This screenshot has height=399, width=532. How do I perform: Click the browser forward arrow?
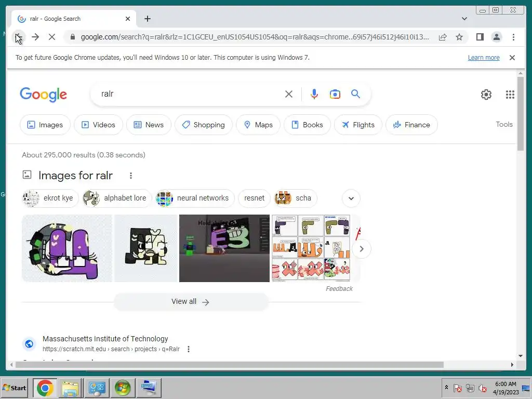click(35, 37)
